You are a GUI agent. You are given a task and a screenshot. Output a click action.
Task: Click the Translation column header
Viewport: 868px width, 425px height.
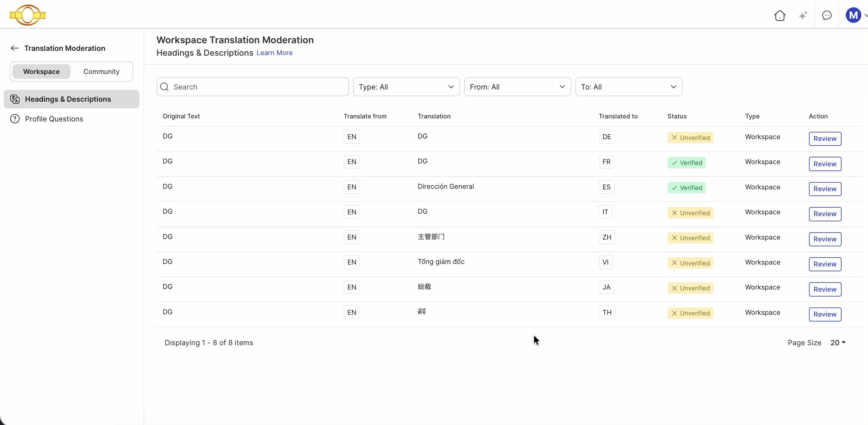tap(434, 116)
